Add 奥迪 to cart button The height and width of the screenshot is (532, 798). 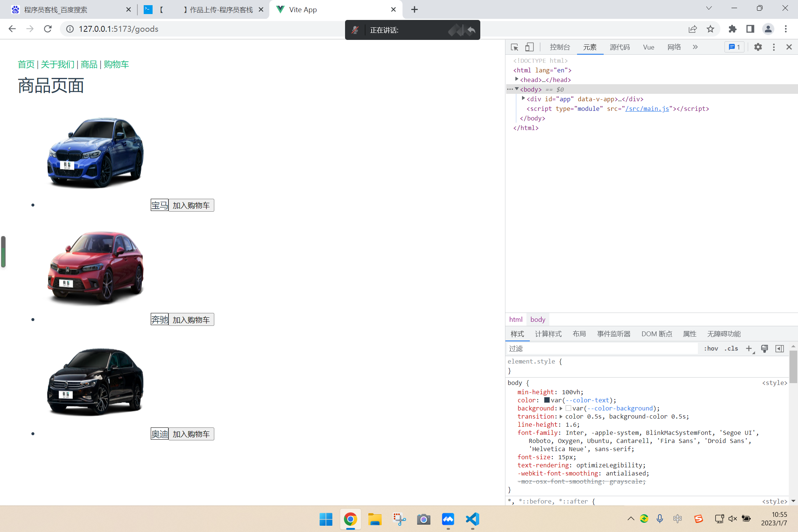[x=191, y=434]
